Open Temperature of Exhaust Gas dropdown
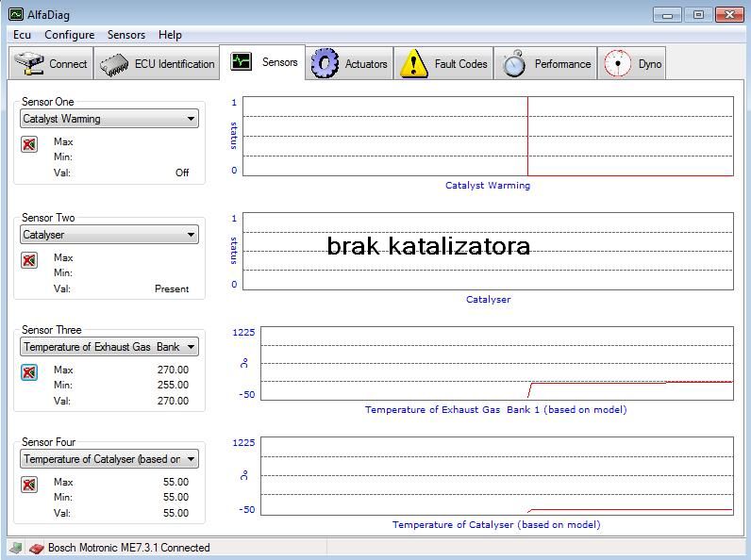 (x=191, y=347)
